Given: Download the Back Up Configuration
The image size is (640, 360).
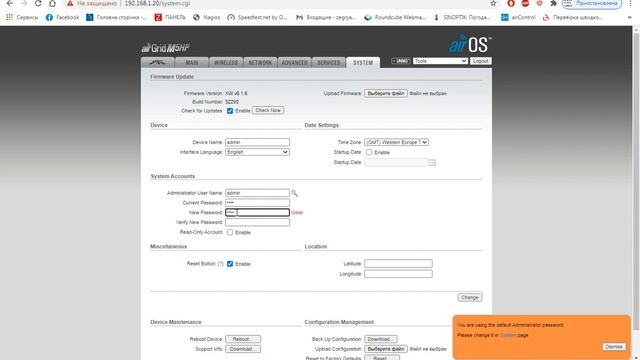Looking at the screenshot, I should [380, 339].
